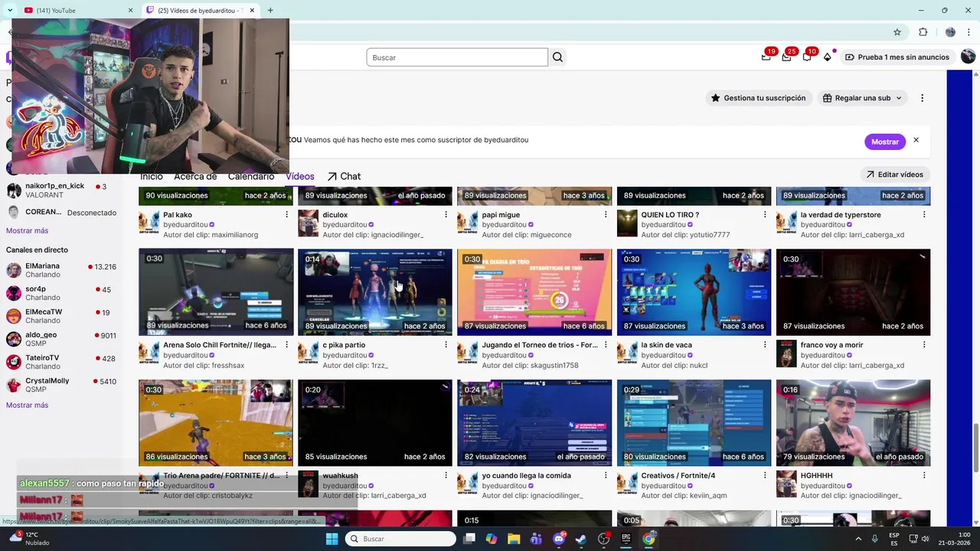Dismiss the subscriber recap banner
This screenshot has height=551, width=980.
[x=916, y=141]
